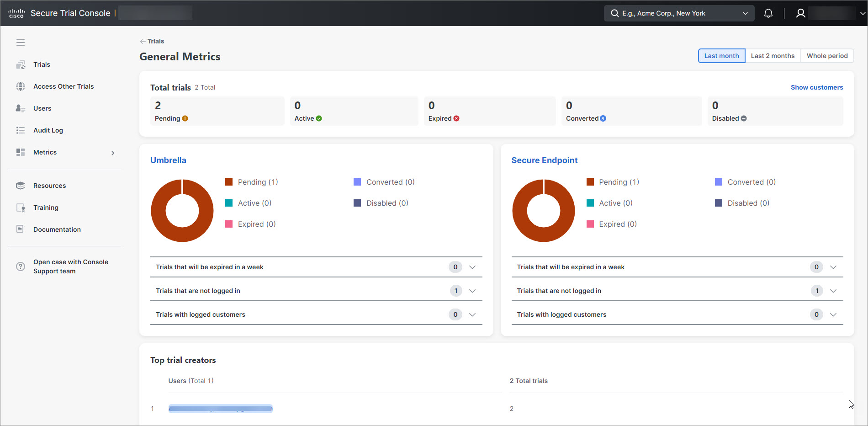Click the Documentation page icon
Image resolution: width=868 pixels, height=426 pixels.
[20, 229]
